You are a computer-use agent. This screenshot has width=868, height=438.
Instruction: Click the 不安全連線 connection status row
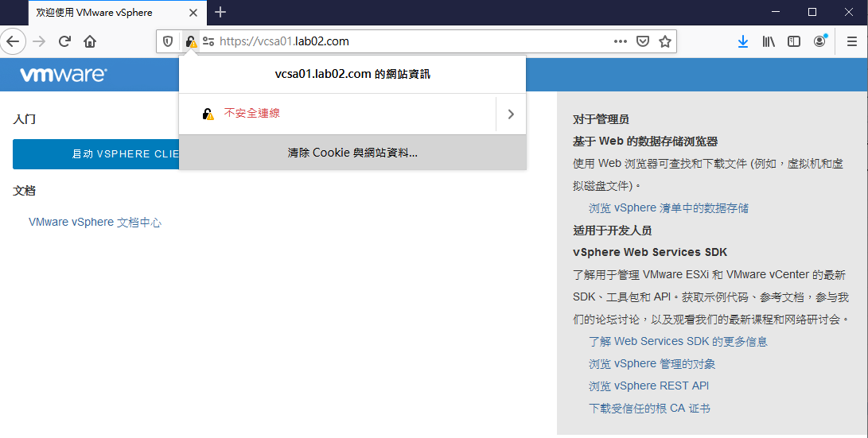(x=337, y=114)
